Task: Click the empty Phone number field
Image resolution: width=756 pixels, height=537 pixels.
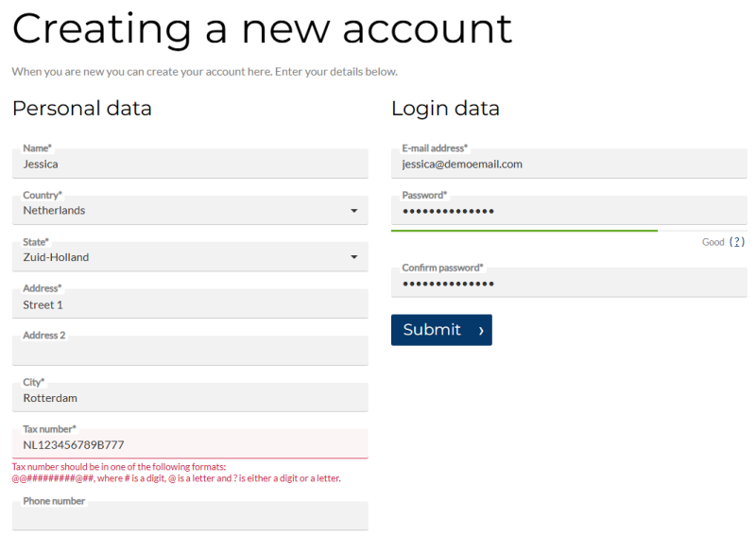Action: [x=189, y=517]
